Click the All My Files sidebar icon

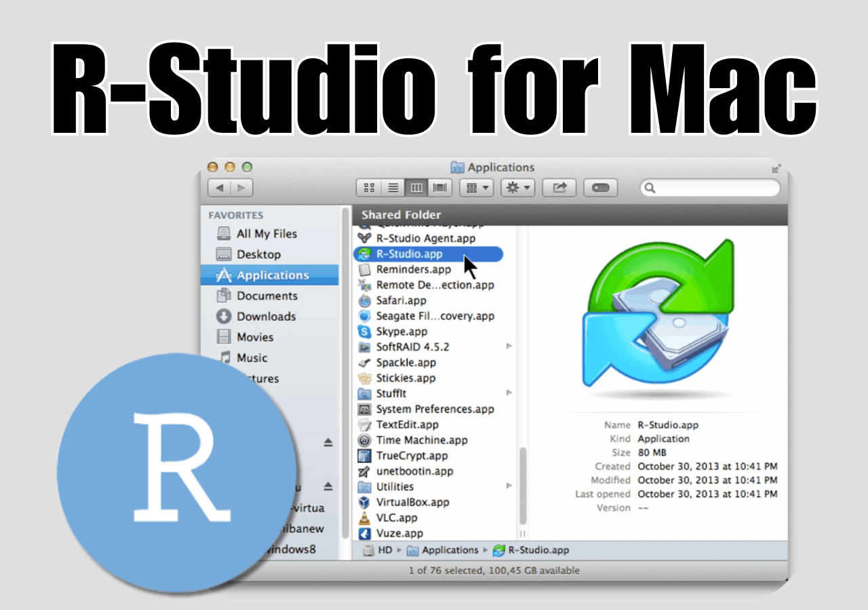coord(224,234)
